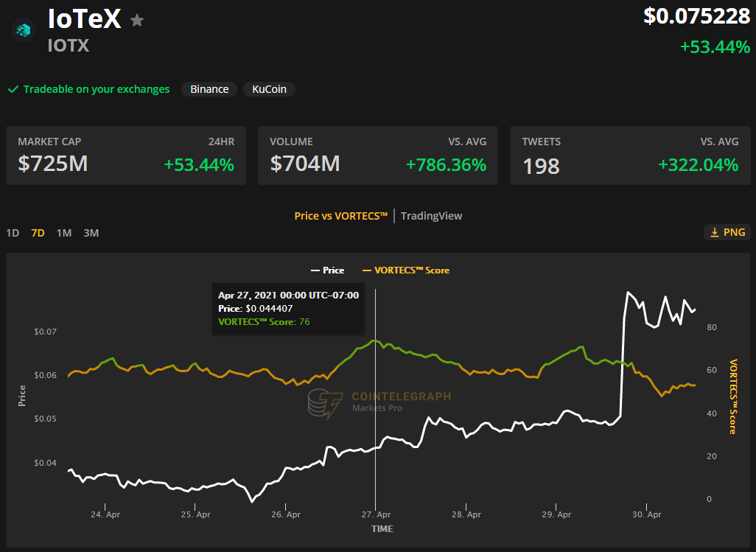Image resolution: width=756 pixels, height=552 pixels.
Task: Click the 27. Apr date on the time axis
Action: (376, 514)
